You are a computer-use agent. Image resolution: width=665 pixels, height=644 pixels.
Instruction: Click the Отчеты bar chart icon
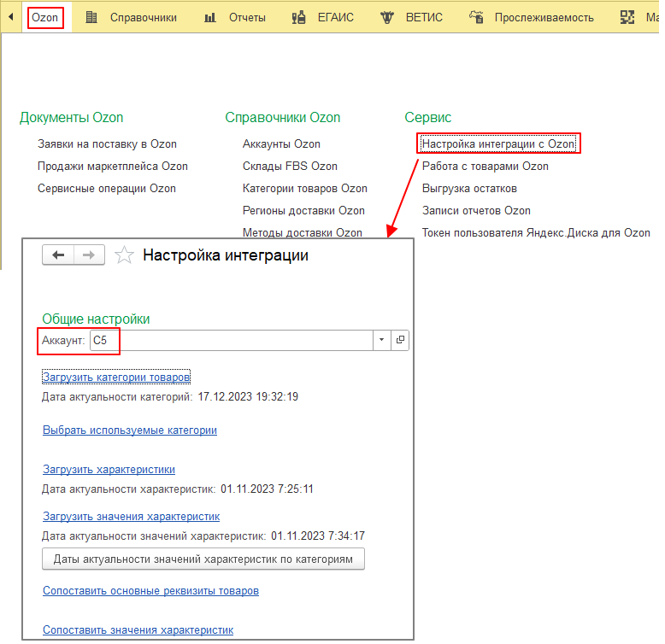pyautogui.click(x=210, y=17)
